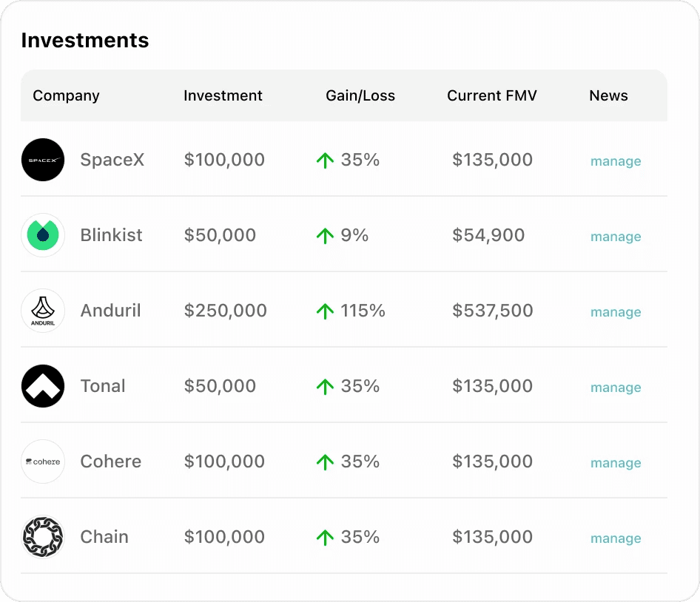Select the Anduril company name
Viewport: 700px width, 602px height.
[110, 311]
